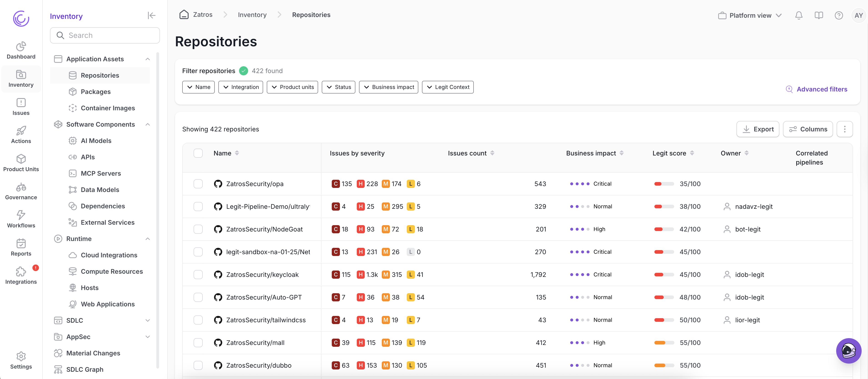Open AI Models in Software Components

[96, 141]
